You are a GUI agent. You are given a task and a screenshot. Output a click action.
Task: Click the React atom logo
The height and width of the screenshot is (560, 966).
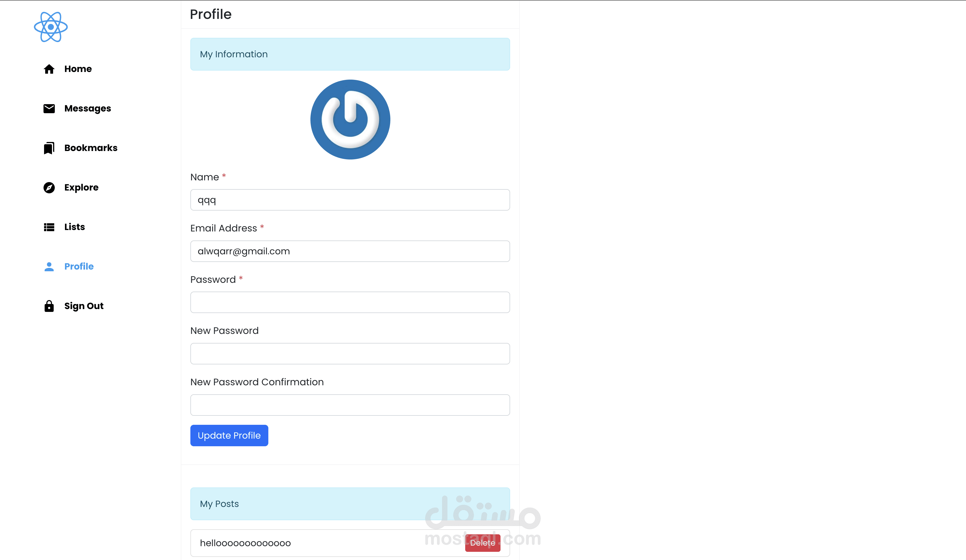tap(51, 27)
